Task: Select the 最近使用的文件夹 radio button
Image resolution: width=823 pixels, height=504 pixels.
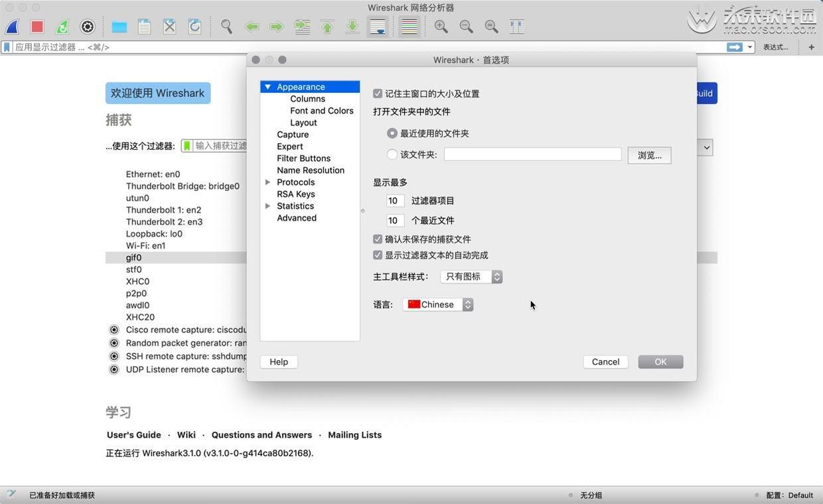Action: pos(392,133)
